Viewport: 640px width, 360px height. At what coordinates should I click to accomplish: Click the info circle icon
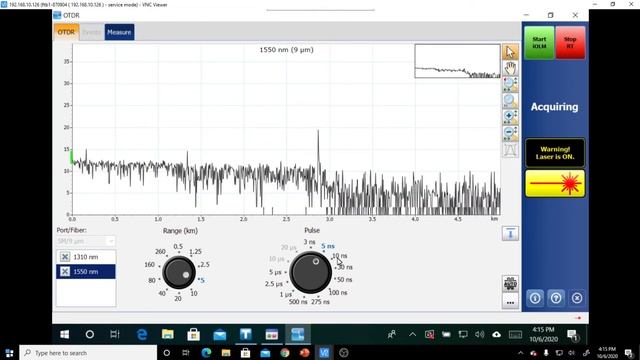click(x=535, y=298)
